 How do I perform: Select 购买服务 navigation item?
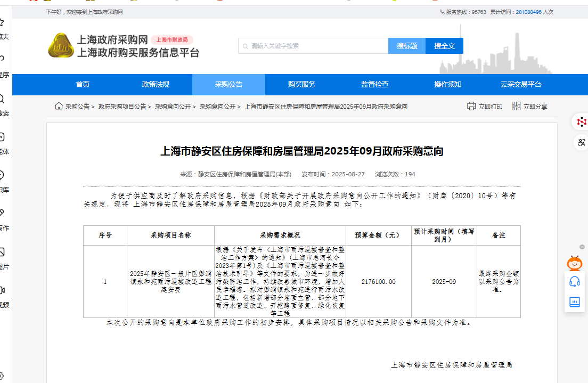click(x=301, y=84)
